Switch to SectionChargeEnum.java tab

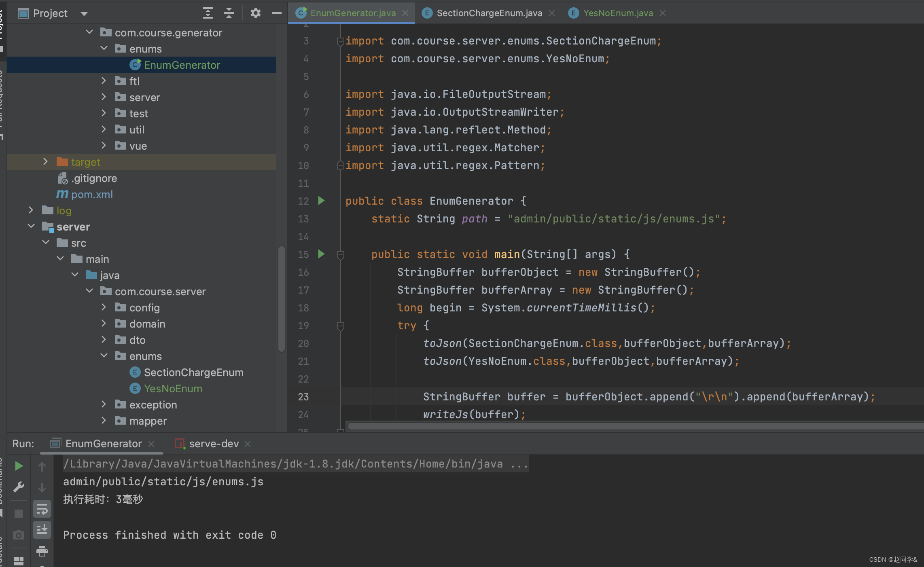(489, 13)
